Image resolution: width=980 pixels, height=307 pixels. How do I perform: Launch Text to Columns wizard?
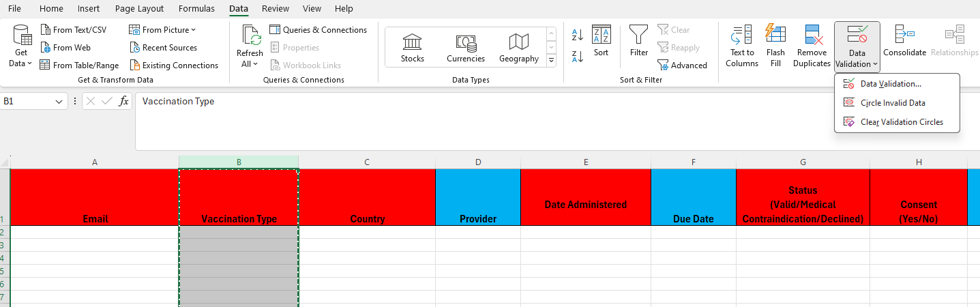(742, 46)
